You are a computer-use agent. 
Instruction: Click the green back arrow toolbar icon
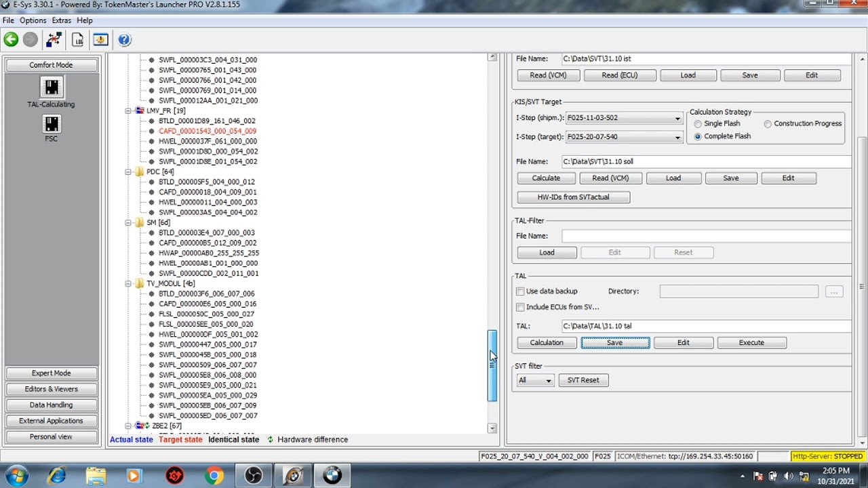pos(11,40)
